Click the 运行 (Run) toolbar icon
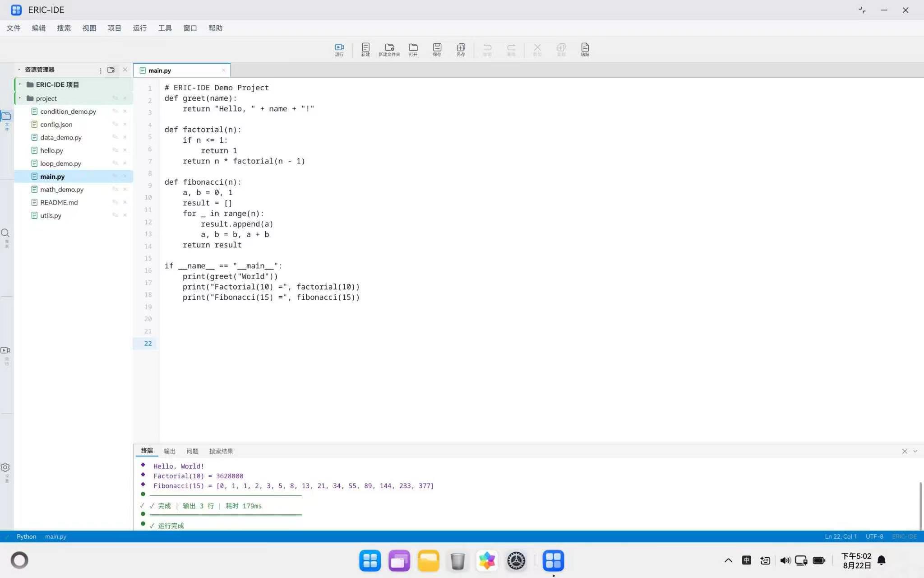This screenshot has height=578, width=924. [x=339, y=49]
